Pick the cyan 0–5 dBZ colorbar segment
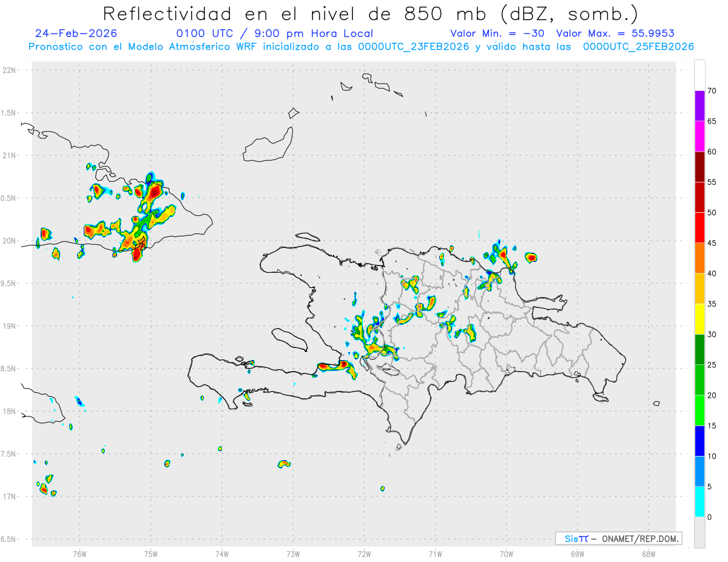728x562 pixels. [699, 501]
